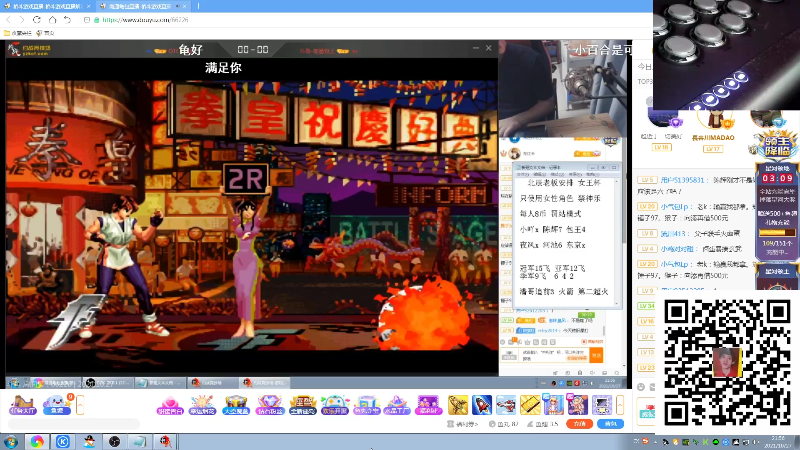
Task: Open the knight countdown banner 03:09
Action: tap(778, 178)
